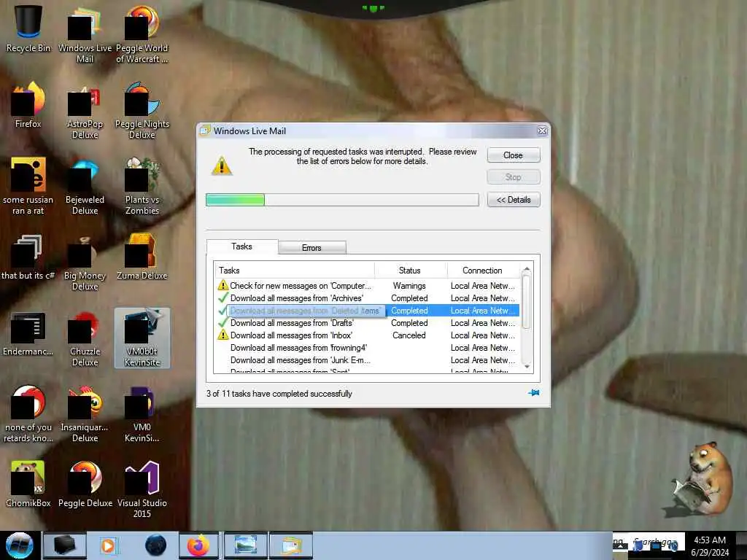The width and height of the screenshot is (747, 560).
Task: Click the task progress bar
Action: [x=342, y=200]
